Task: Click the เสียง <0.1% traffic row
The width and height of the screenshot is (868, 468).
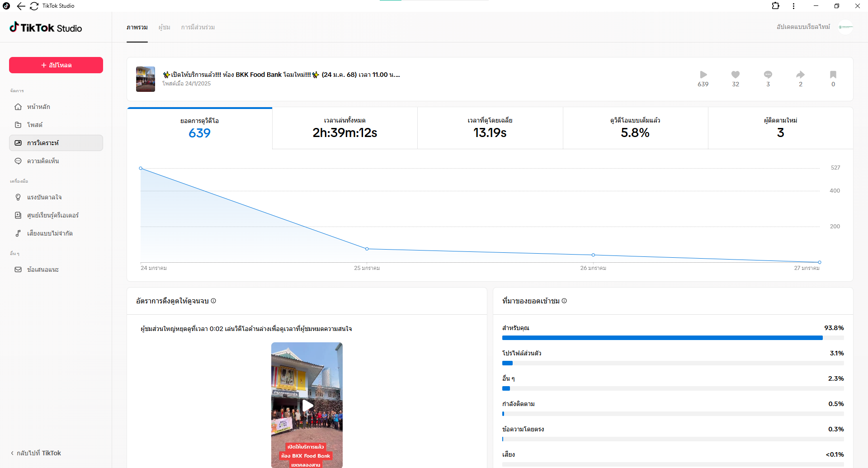Action: 673,459
